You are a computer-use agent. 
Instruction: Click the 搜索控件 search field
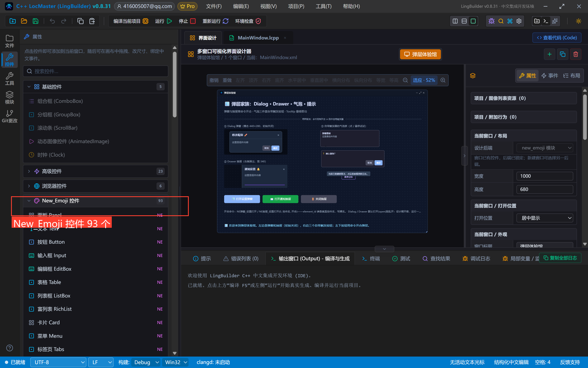tap(95, 71)
